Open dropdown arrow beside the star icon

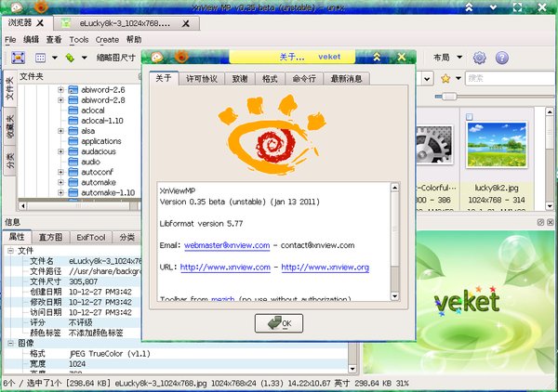458,78
